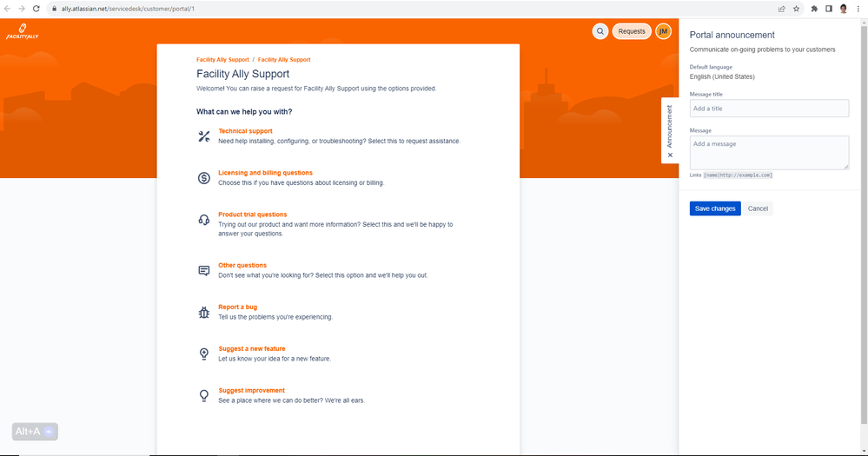Click the 'Facility Ally Support' page title
Screen dimensions: 868x456
tap(243, 74)
